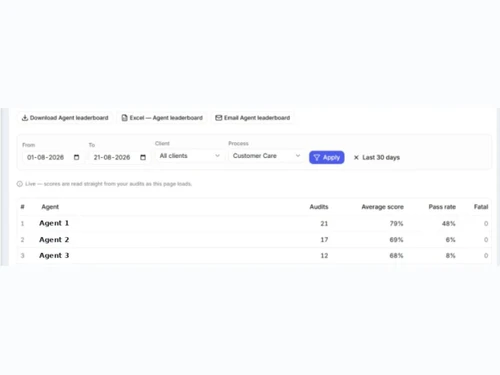The image size is (500, 375).
Task: Apply the selected filters
Action: click(327, 157)
